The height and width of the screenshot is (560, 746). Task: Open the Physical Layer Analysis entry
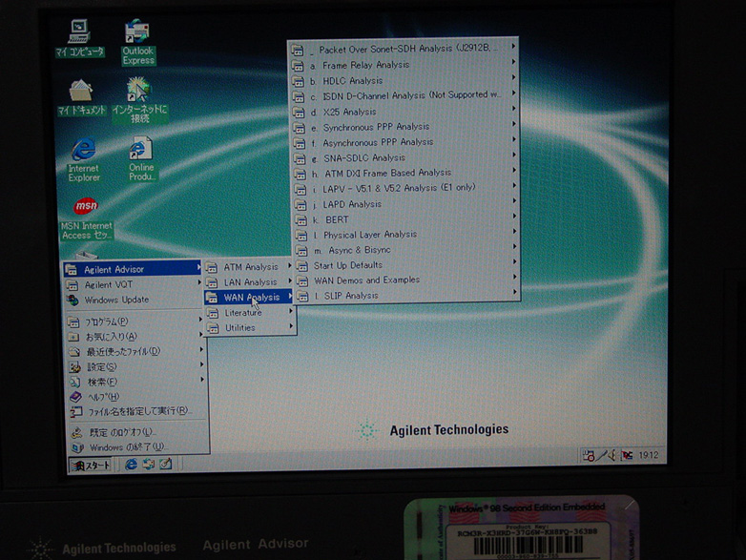click(406, 235)
